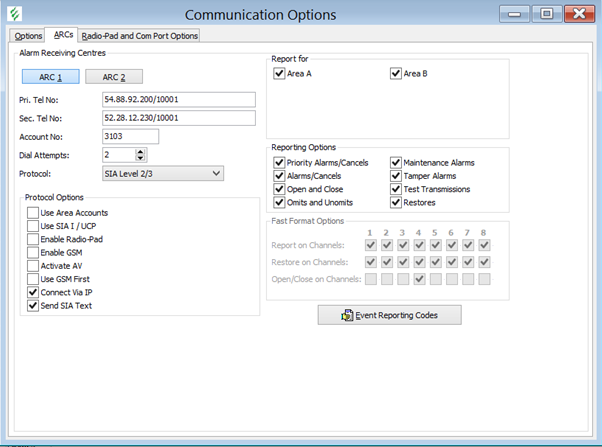This screenshot has height=447, width=602.
Task: Switch to Radio-Pad and Com Port Options tab
Action: point(139,35)
